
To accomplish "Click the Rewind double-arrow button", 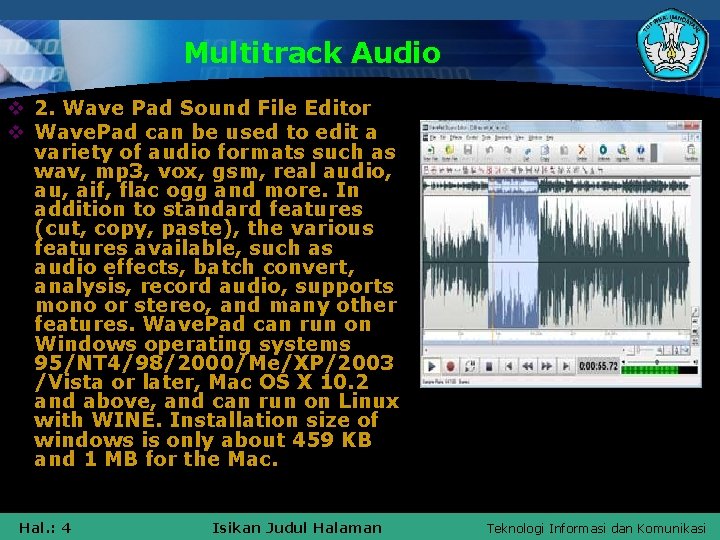I will [x=528, y=366].
